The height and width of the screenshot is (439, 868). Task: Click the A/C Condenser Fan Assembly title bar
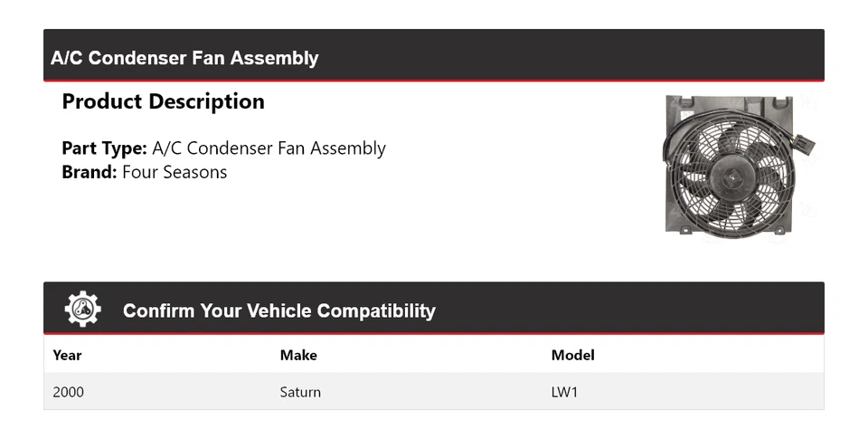click(184, 58)
